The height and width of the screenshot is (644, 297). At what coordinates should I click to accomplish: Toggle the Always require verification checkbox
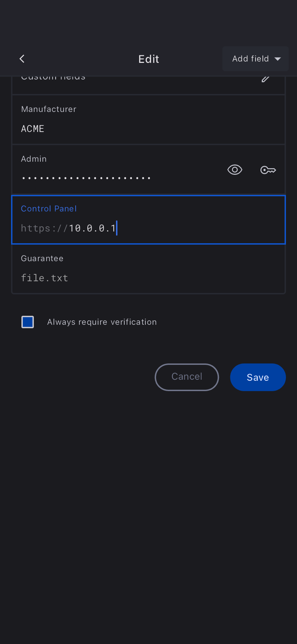coord(28,322)
